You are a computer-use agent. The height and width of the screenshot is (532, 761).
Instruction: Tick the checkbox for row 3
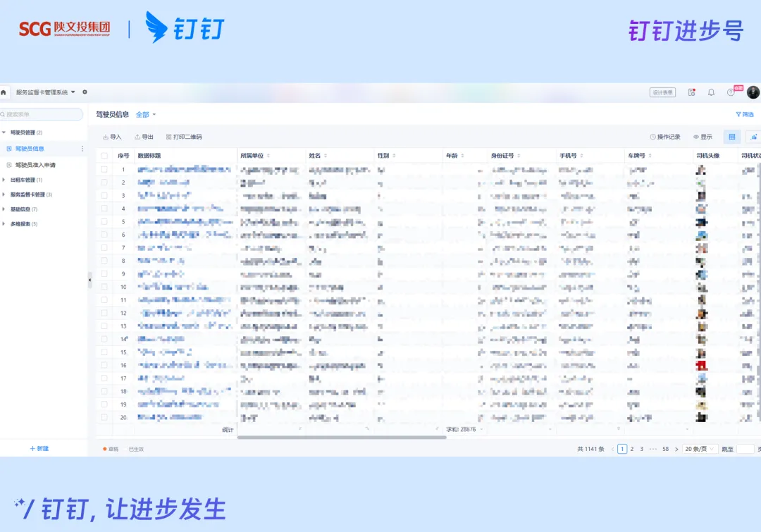coord(104,196)
